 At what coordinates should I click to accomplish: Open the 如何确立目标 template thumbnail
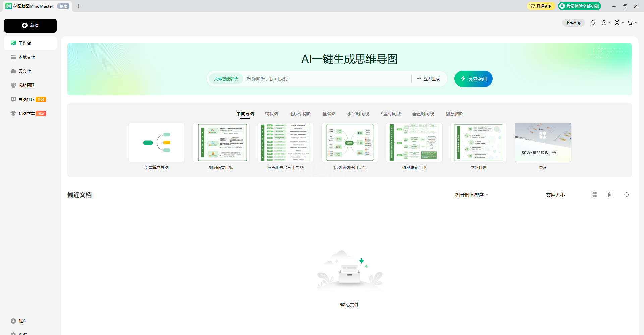(221, 143)
